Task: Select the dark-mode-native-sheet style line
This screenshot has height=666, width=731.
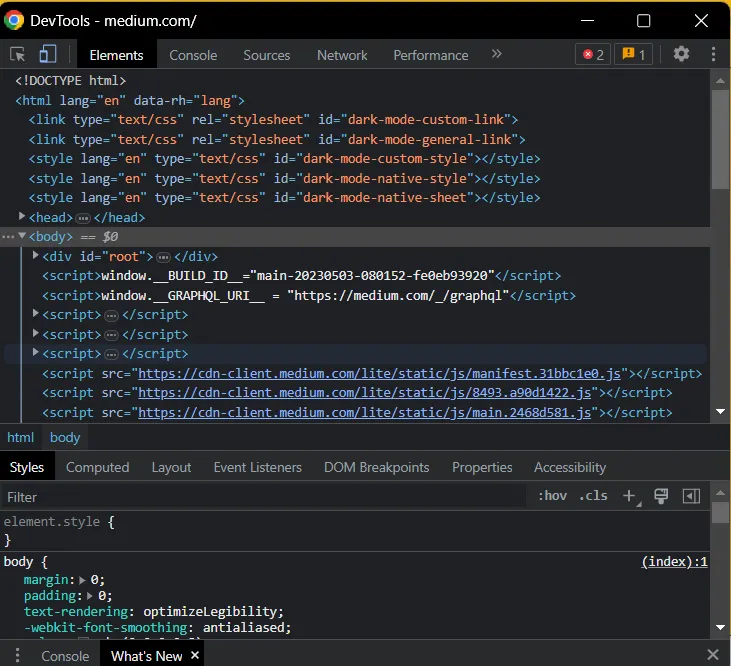Action: [x=284, y=198]
